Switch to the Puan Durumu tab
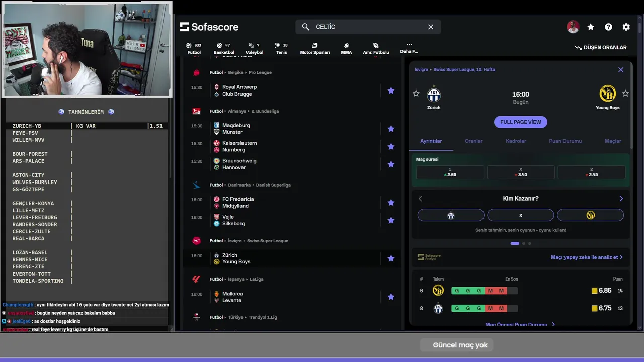 [565, 141]
